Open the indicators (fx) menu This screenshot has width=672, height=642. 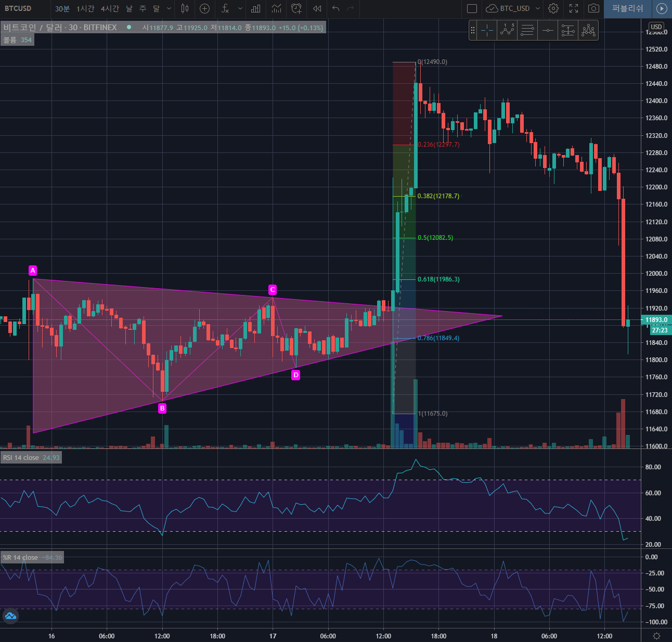pos(225,8)
